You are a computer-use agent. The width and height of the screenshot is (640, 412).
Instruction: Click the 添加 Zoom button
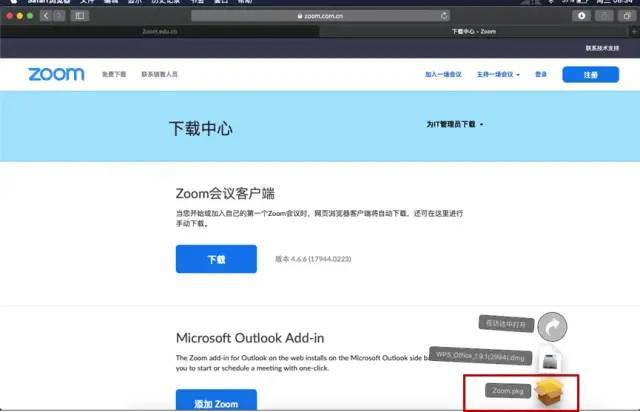coord(215,401)
